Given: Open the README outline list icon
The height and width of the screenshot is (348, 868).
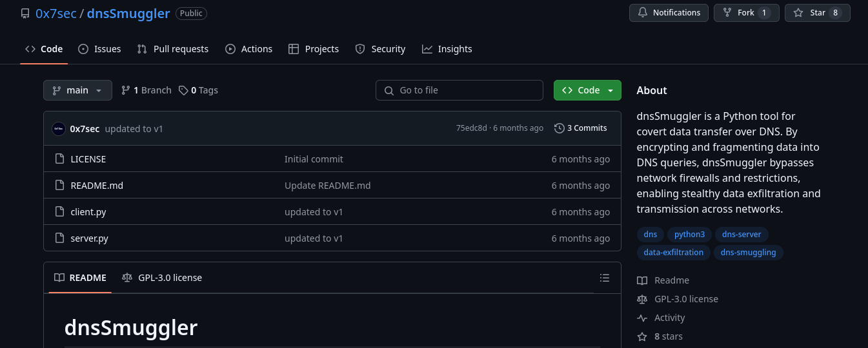Looking at the screenshot, I should [605, 278].
